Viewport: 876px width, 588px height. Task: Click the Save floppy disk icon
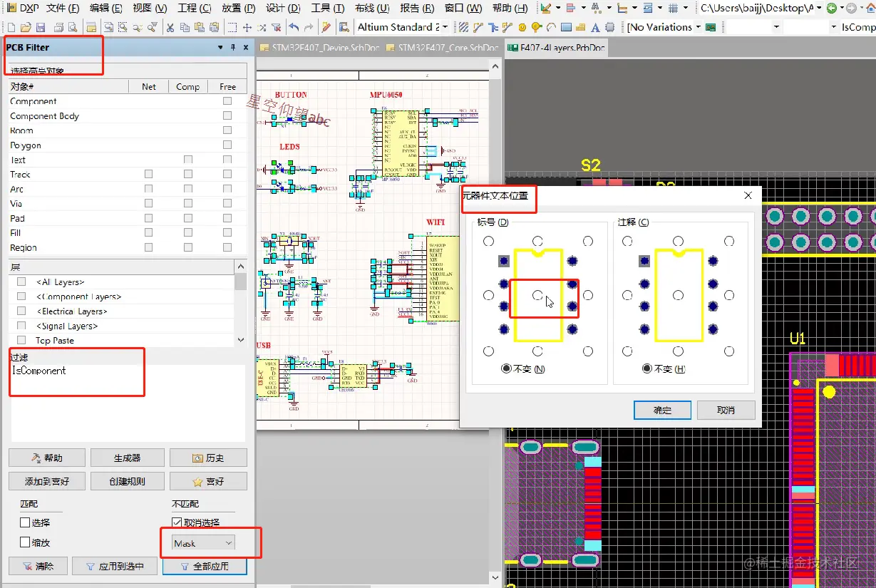(x=41, y=27)
